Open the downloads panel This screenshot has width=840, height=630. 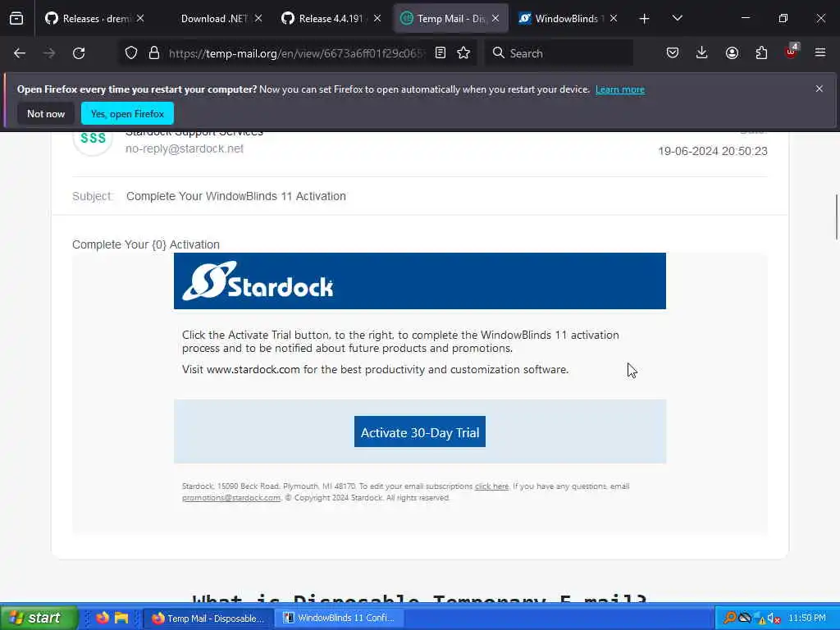[x=702, y=53]
